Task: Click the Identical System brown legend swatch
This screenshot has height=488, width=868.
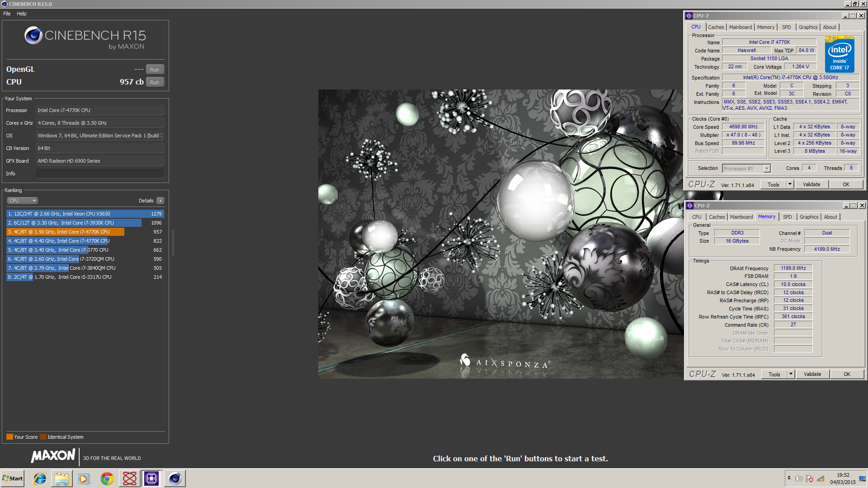Action: click(x=43, y=437)
